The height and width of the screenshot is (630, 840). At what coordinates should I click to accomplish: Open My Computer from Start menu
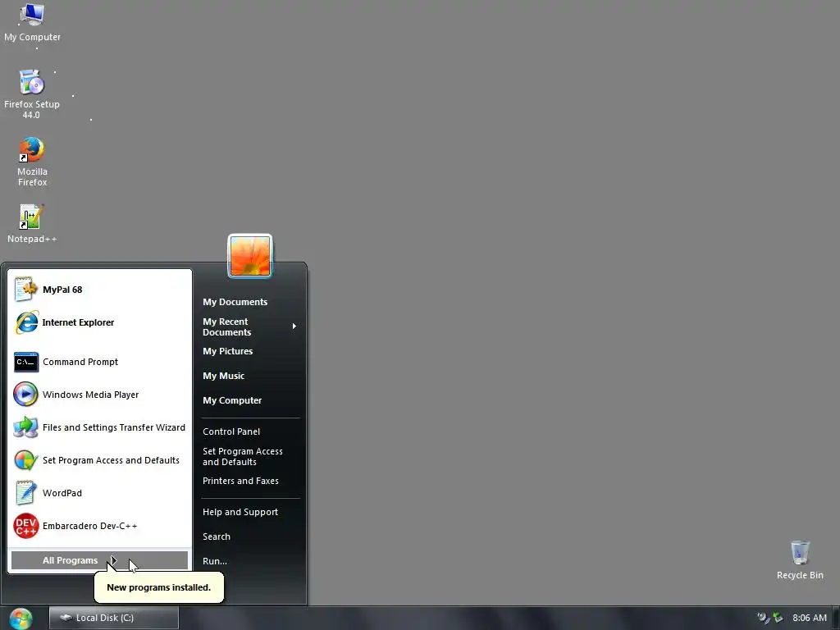point(249,400)
